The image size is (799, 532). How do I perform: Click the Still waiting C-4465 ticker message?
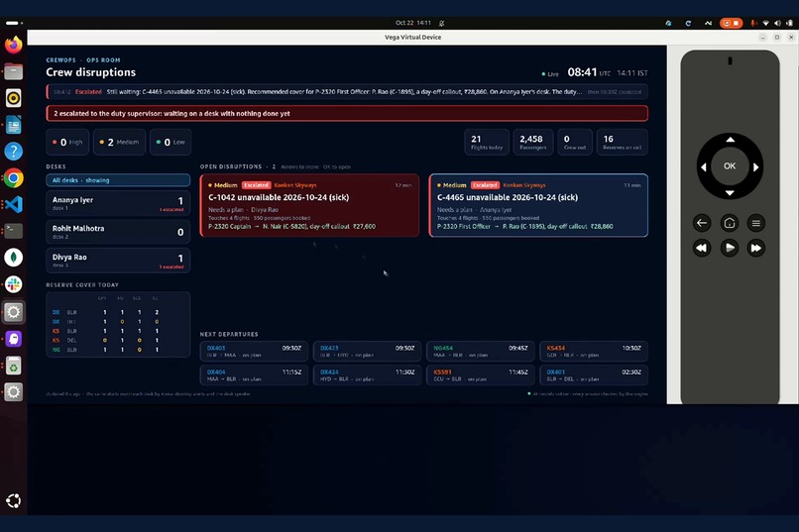coord(347,92)
